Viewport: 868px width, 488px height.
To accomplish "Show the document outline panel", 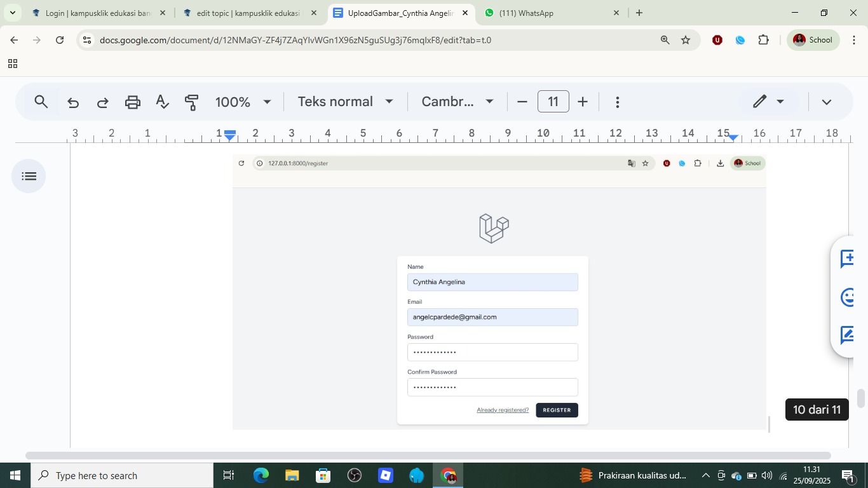I will 29,176.
